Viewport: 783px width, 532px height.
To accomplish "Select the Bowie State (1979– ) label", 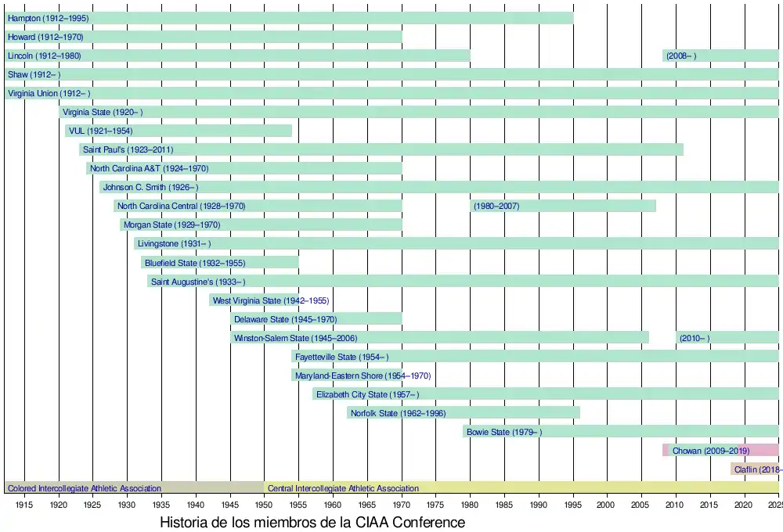I will coord(503,432).
